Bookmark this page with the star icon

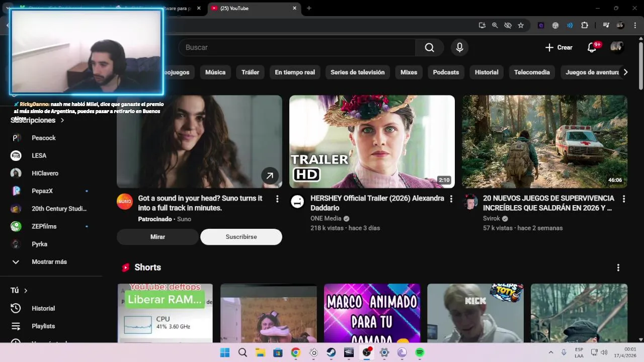(521, 25)
